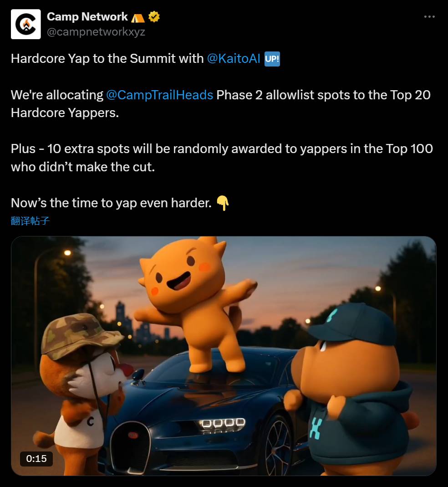
Task: Click the gold verified badge
Action: pos(154,16)
